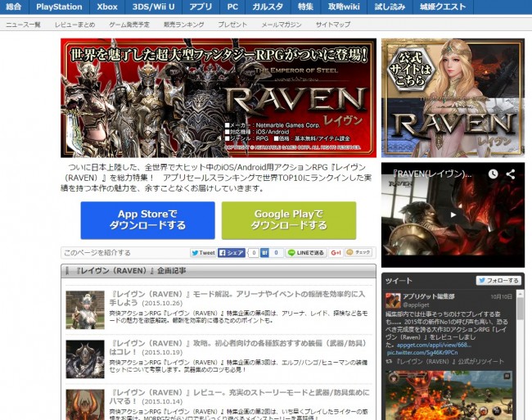Viewport: 532px width, 420px height.
Task: Play the RAVEN(レイヴン) video
Action: click(453, 215)
